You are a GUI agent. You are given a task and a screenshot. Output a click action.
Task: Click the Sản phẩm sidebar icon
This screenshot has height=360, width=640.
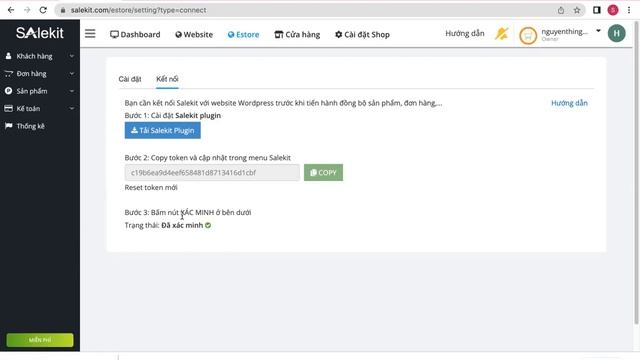[9, 91]
